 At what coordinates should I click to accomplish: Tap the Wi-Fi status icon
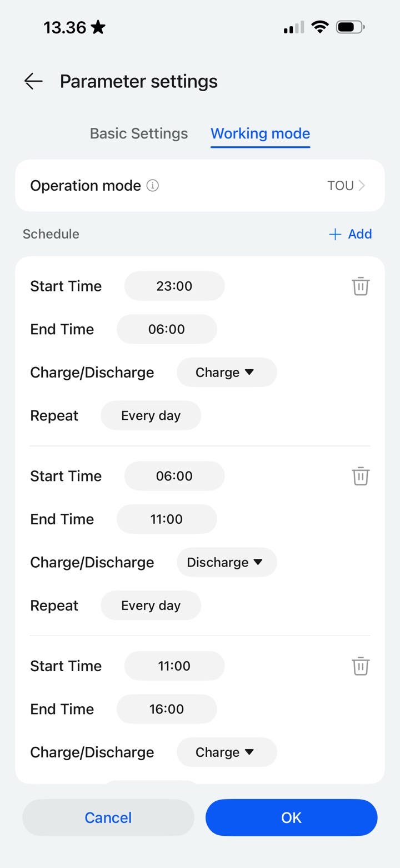click(x=319, y=27)
